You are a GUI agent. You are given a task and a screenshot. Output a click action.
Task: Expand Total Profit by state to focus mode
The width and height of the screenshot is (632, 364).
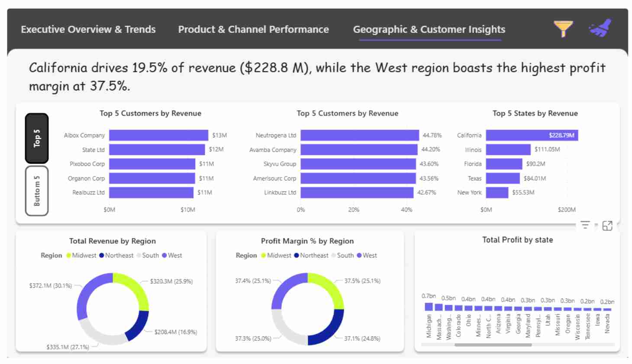(x=608, y=225)
